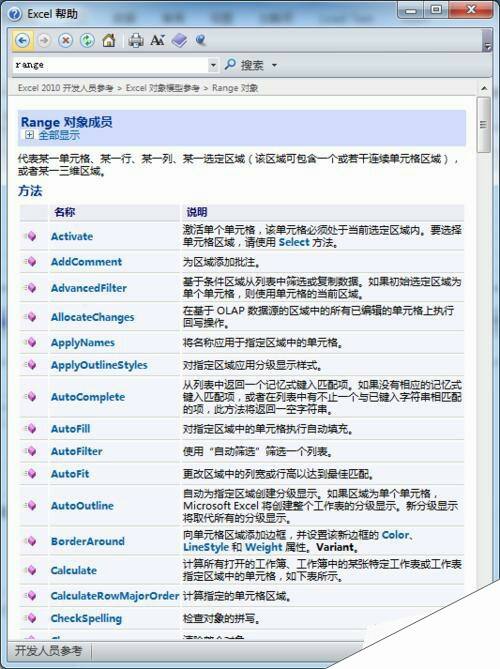The width and height of the screenshot is (500, 669).
Task: Open the search box history dropdown
Action: pos(213,65)
